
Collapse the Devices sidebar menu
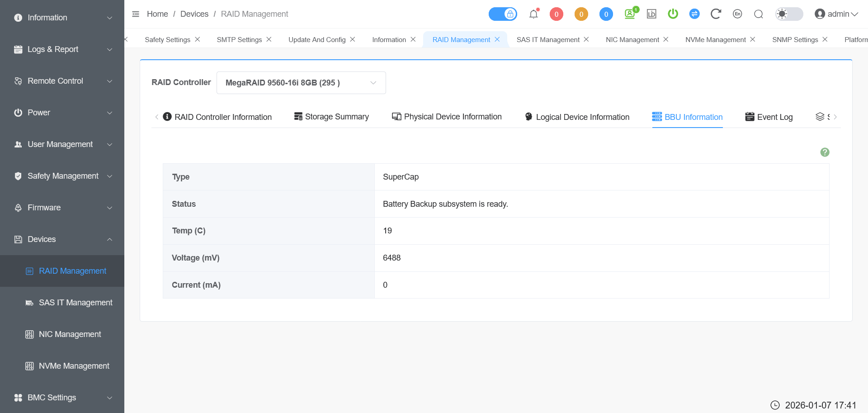[62, 239]
